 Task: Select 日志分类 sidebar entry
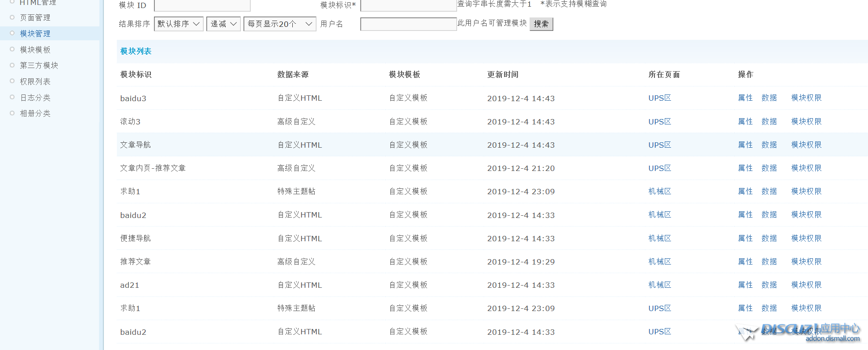tap(35, 98)
